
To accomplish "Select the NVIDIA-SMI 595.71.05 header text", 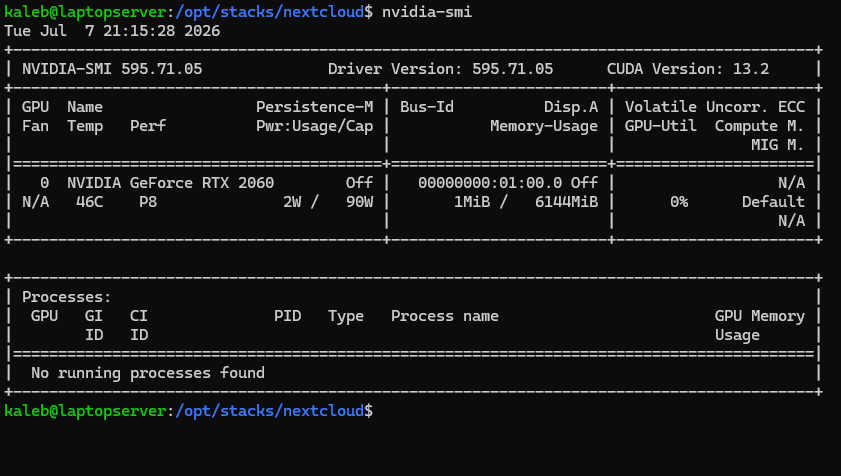I will click(112, 69).
